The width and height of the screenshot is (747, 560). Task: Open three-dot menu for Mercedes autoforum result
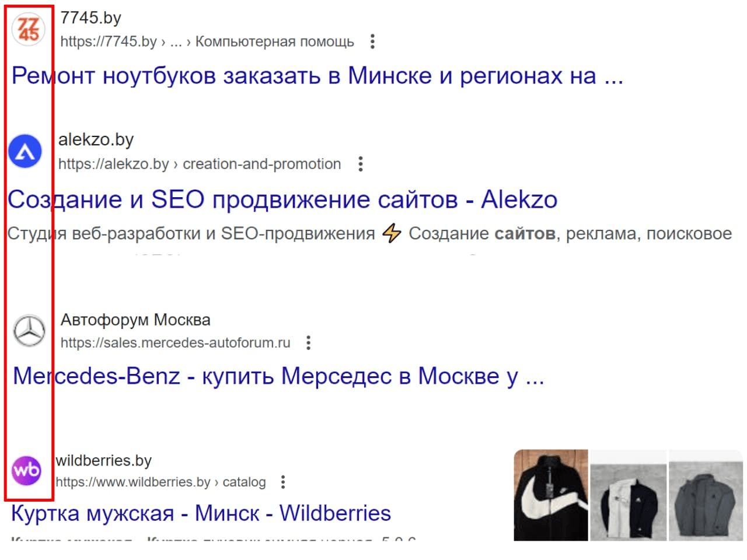309,342
